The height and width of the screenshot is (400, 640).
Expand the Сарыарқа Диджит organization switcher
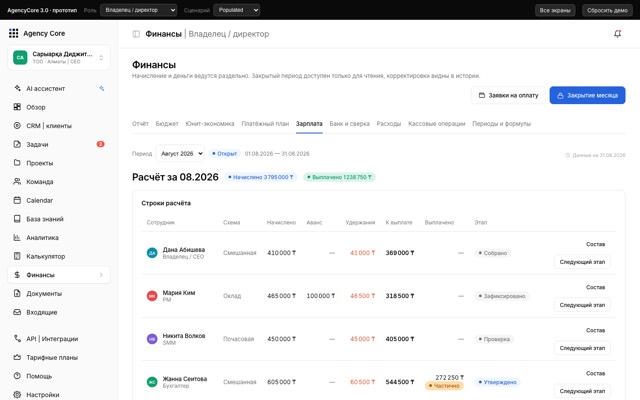(59, 58)
